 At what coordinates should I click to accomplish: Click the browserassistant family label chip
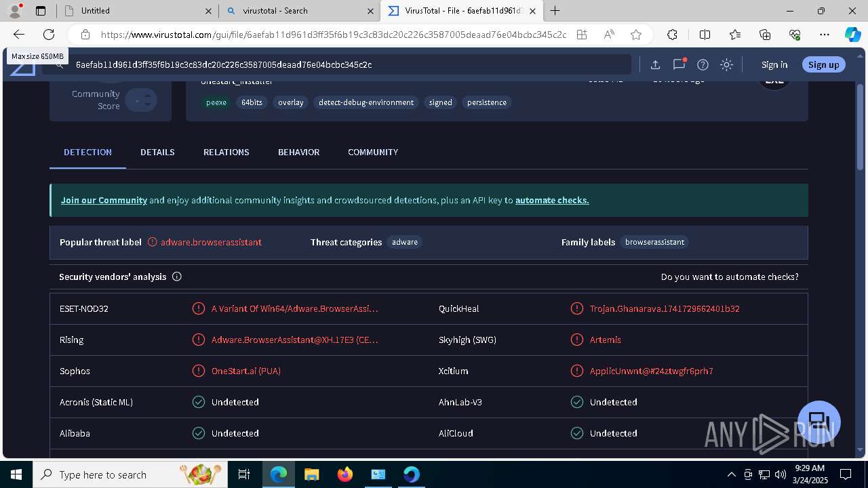654,242
